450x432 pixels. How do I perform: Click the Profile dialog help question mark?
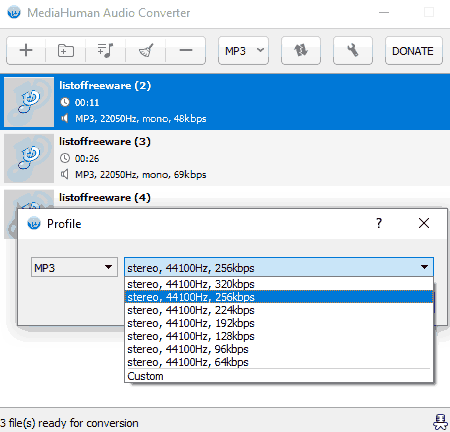tap(379, 223)
